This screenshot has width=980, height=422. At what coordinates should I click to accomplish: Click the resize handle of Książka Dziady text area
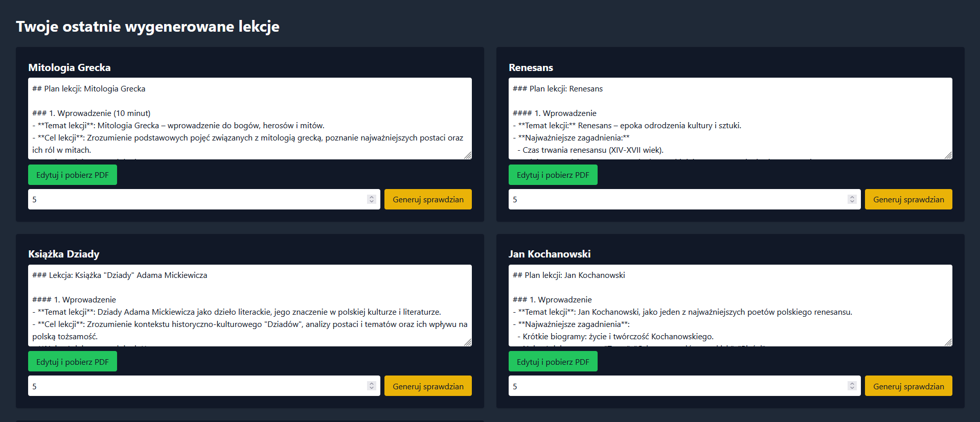[468, 342]
